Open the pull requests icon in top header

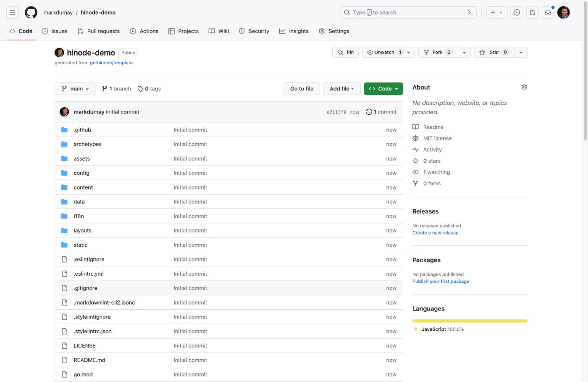pos(532,13)
